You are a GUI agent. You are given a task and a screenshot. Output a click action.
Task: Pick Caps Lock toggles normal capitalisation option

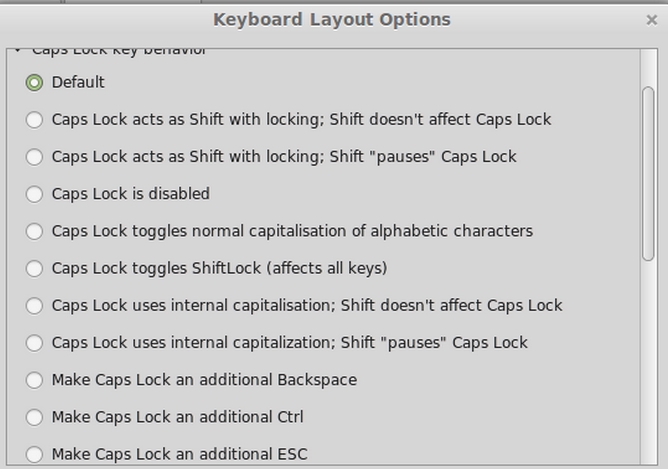tap(35, 231)
